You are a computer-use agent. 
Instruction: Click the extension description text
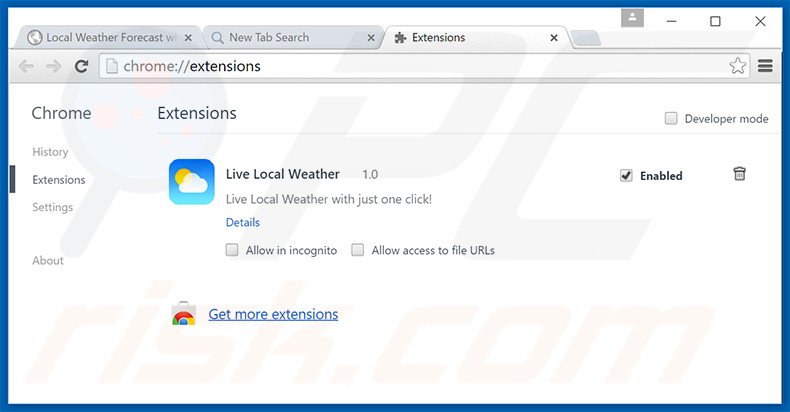click(x=328, y=199)
